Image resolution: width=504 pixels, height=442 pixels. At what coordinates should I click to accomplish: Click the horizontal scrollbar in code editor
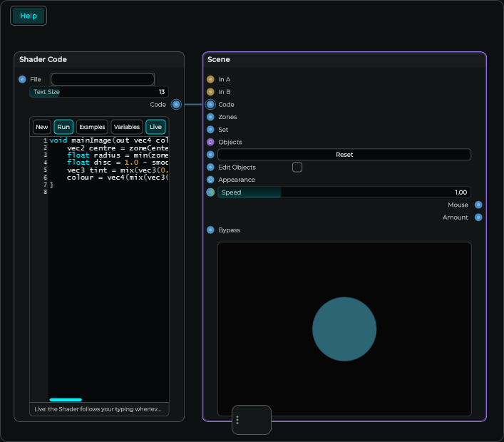click(x=66, y=399)
